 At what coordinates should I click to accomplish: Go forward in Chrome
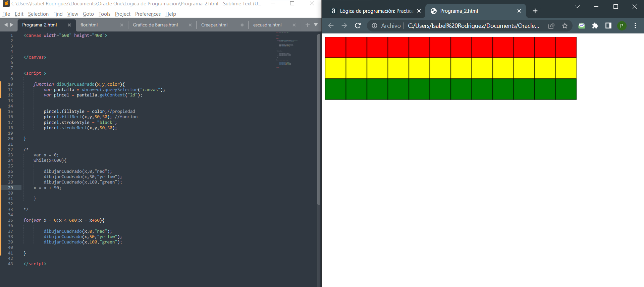pyautogui.click(x=344, y=25)
